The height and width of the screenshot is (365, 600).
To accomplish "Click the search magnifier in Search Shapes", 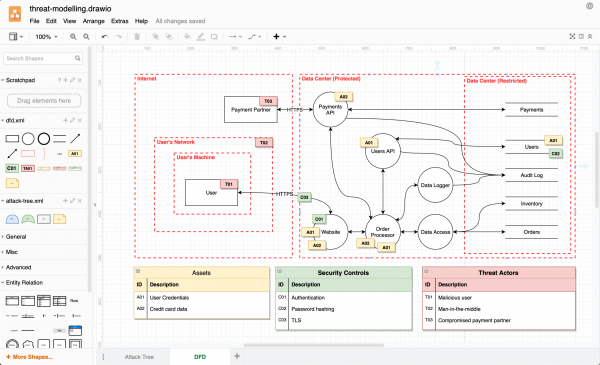I will click(78, 58).
